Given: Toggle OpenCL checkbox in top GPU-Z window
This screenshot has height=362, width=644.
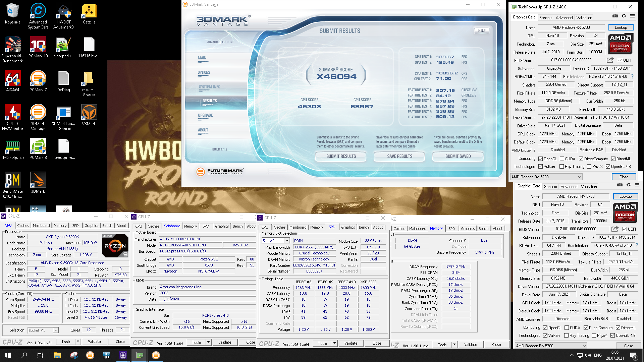Looking at the screenshot, I should 540,159.
